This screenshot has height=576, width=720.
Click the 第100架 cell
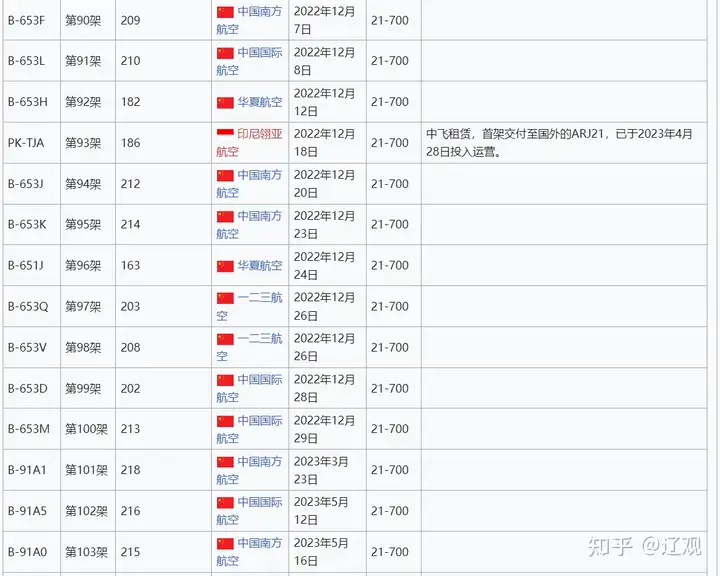(x=86, y=429)
